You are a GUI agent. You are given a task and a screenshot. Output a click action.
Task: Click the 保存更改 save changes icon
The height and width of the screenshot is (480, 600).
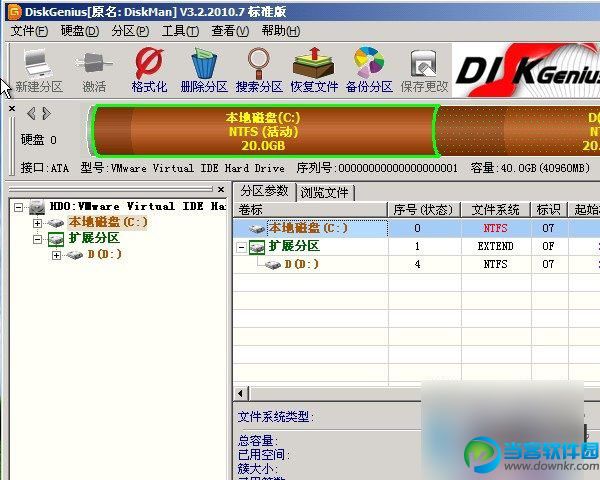424,64
